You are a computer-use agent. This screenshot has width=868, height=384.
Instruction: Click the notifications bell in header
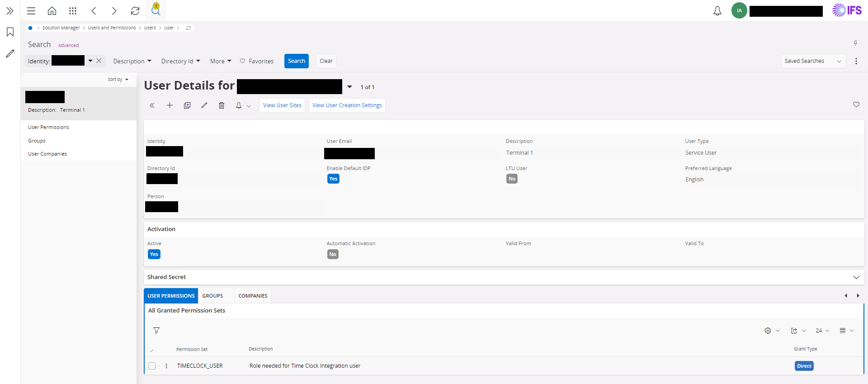(717, 11)
